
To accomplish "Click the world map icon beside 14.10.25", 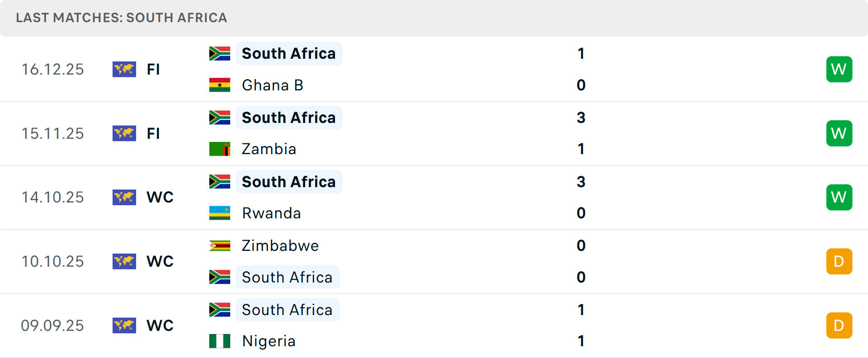I will 124,197.
